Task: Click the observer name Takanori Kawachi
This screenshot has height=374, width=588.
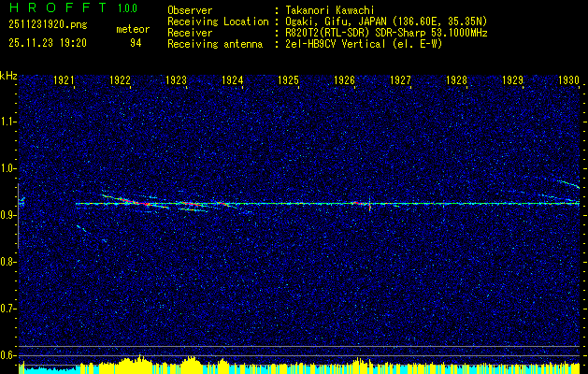Action: (330, 10)
